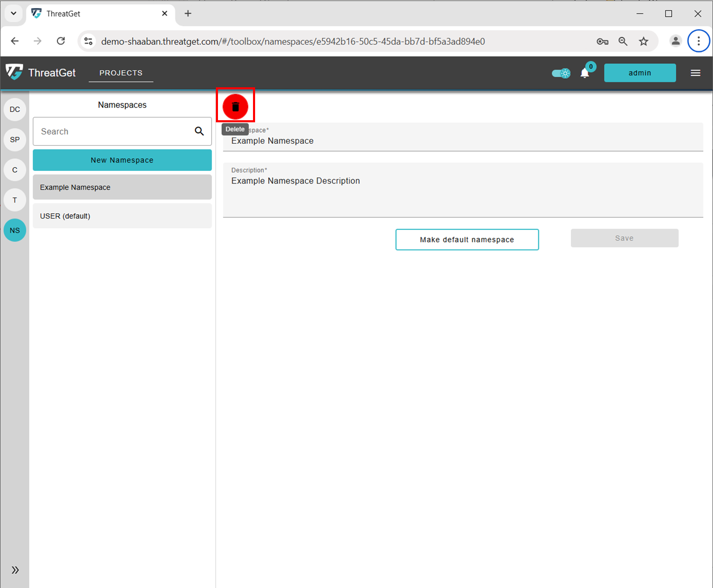The width and height of the screenshot is (713, 588).
Task: Click Make default namespace button
Action: [467, 239]
